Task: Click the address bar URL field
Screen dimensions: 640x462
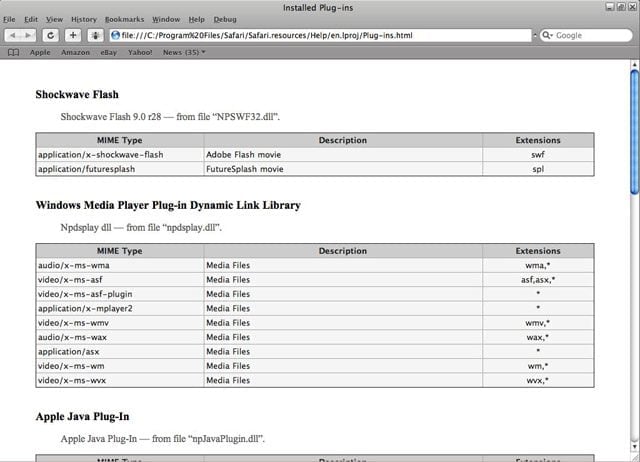Action: coord(320,36)
